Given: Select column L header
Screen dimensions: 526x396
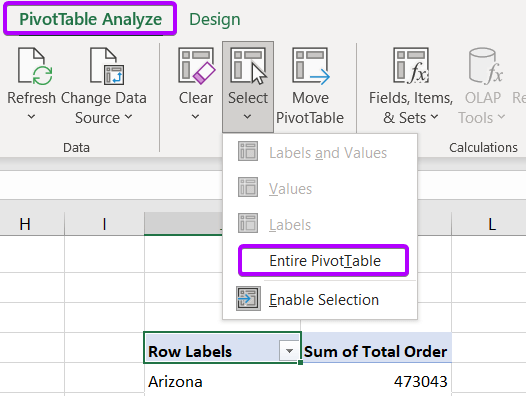Looking at the screenshot, I should coord(489,224).
